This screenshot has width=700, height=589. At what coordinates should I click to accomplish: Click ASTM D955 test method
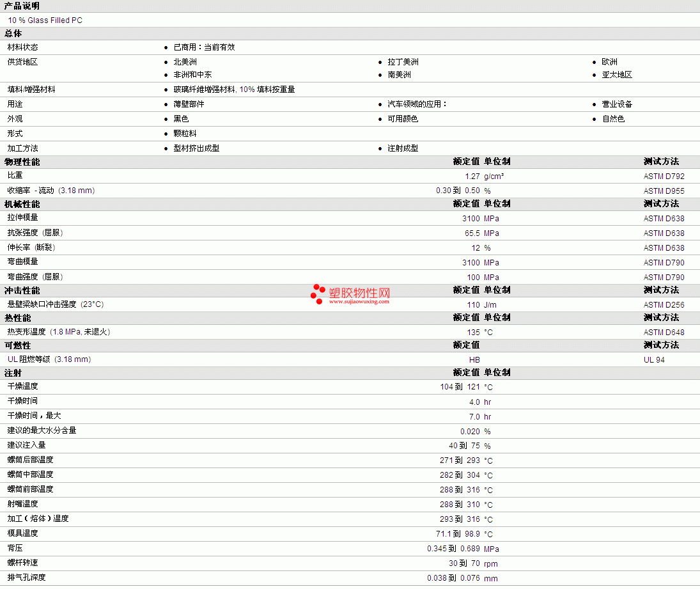664,191
